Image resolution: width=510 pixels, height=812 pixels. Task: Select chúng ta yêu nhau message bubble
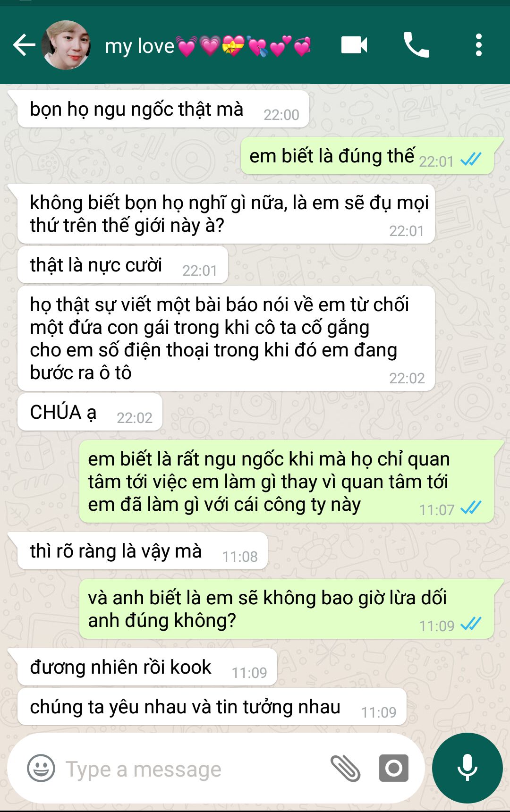click(212, 707)
